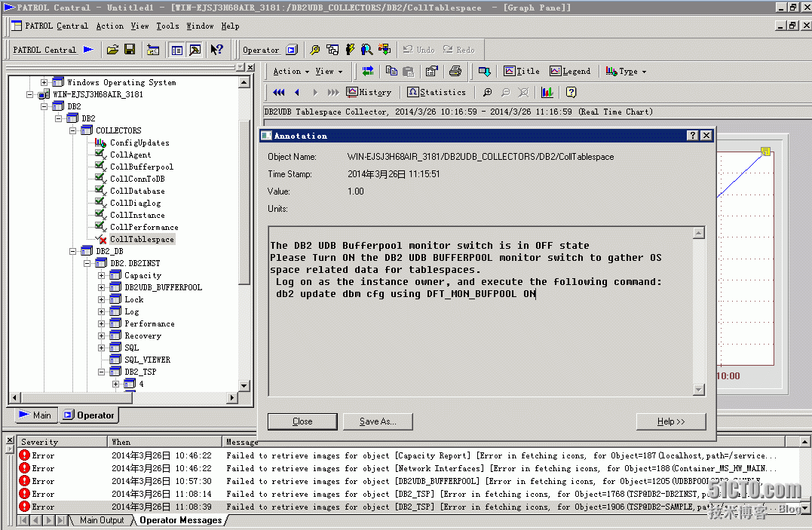Select the CollTablespace tree item
Viewport: 812px width, 530px height.
(x=142, y=239)
